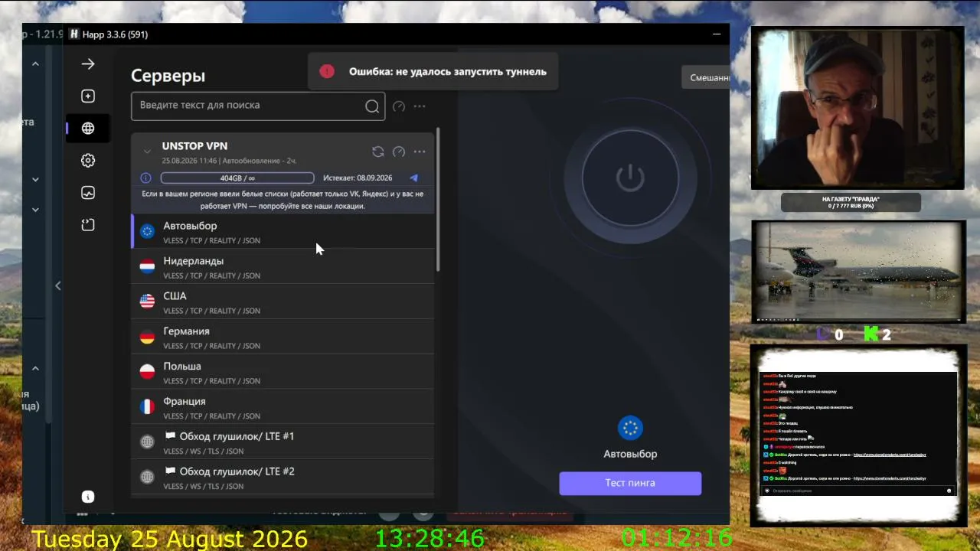The image size is (980, 551).
Task: Select the Автовыбор server row
Action: (283, 232)
